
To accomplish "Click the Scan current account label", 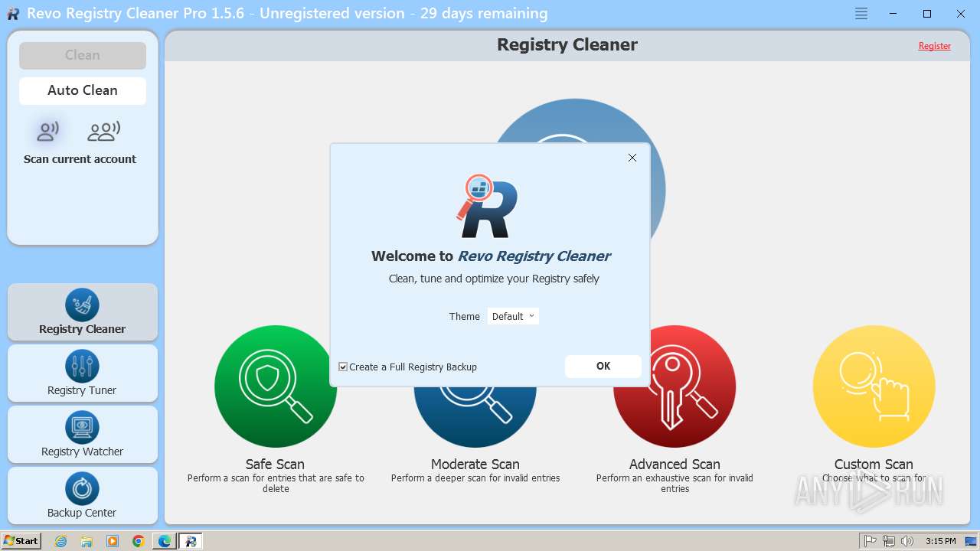I will (x=80, y=159).
